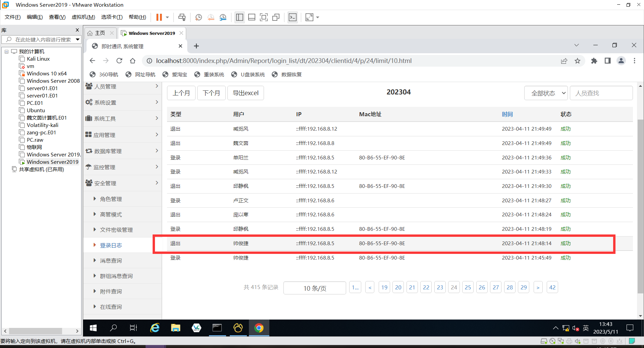The width and height of the screenshot is (644, 348).
Task: Open Internet Explorer from guest taskbar
Action: (x=155, y=328)
